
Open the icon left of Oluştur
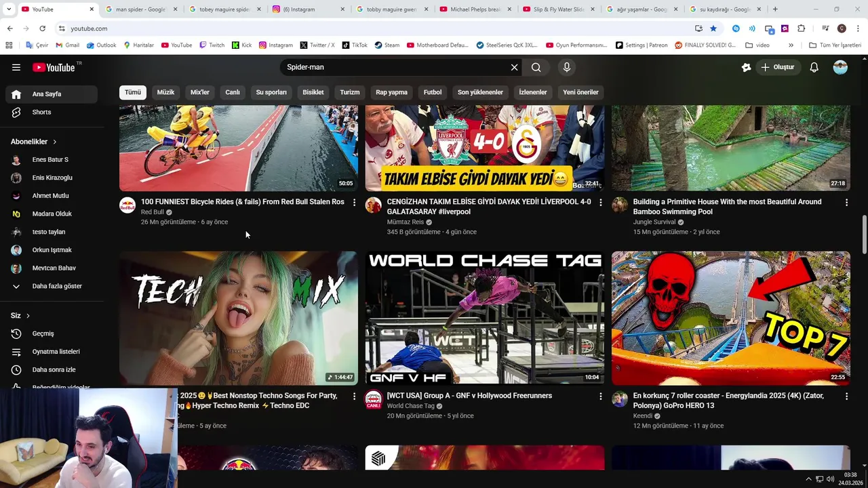point(747,67)
